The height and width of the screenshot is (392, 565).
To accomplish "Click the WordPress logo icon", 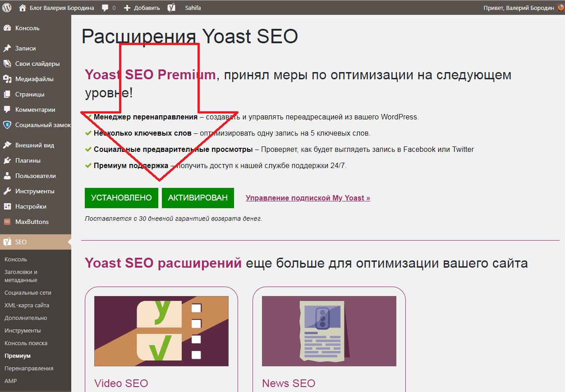I will click(7, 8).
